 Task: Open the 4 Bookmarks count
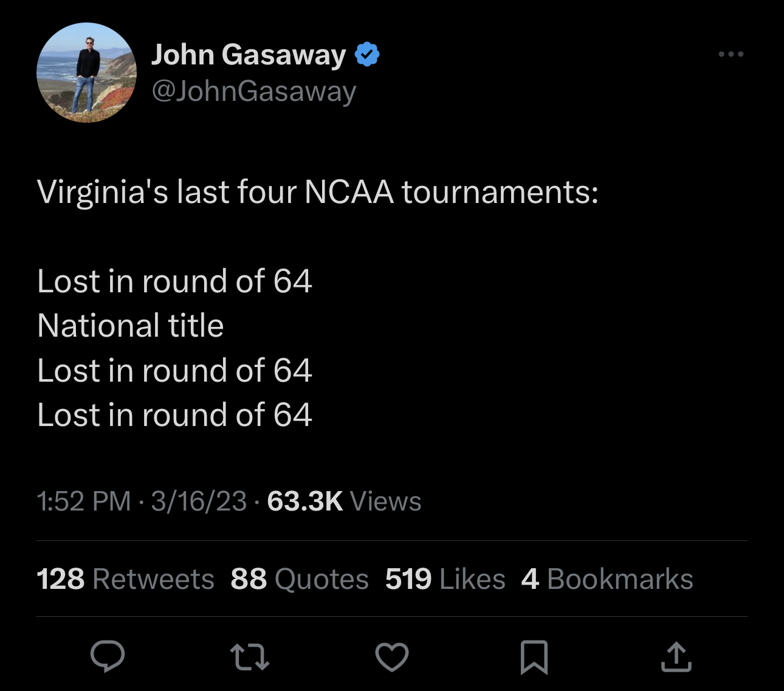coord(607,579)
